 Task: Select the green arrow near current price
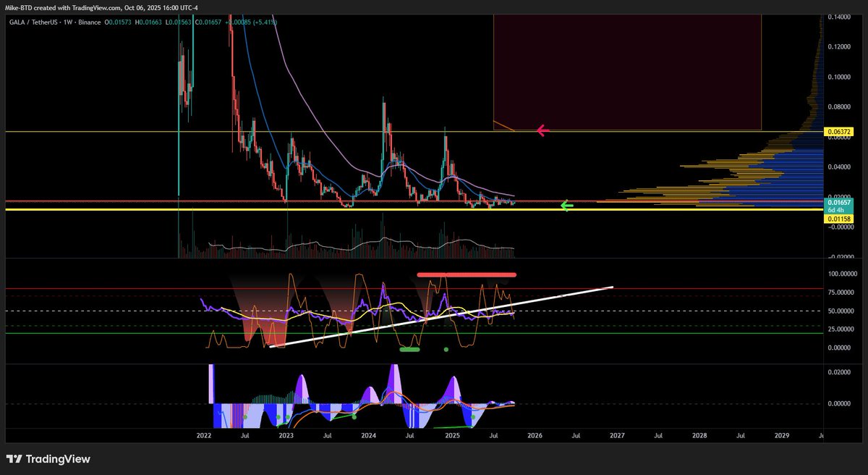567,206
